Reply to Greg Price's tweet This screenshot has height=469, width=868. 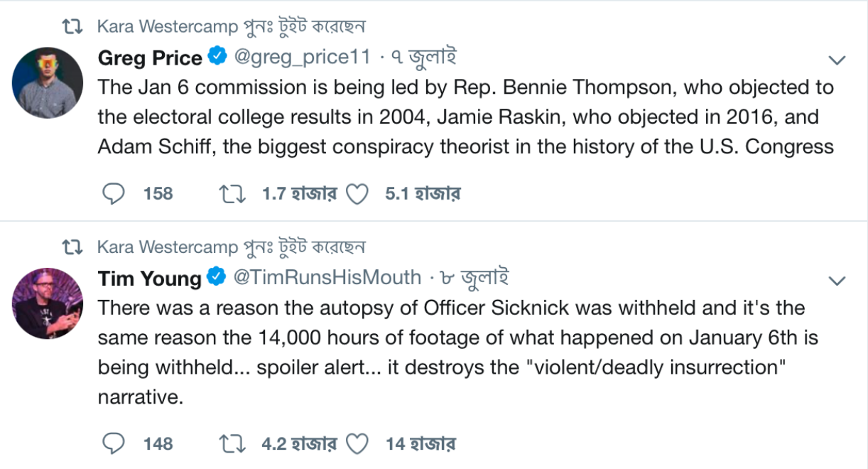point(114,194)
